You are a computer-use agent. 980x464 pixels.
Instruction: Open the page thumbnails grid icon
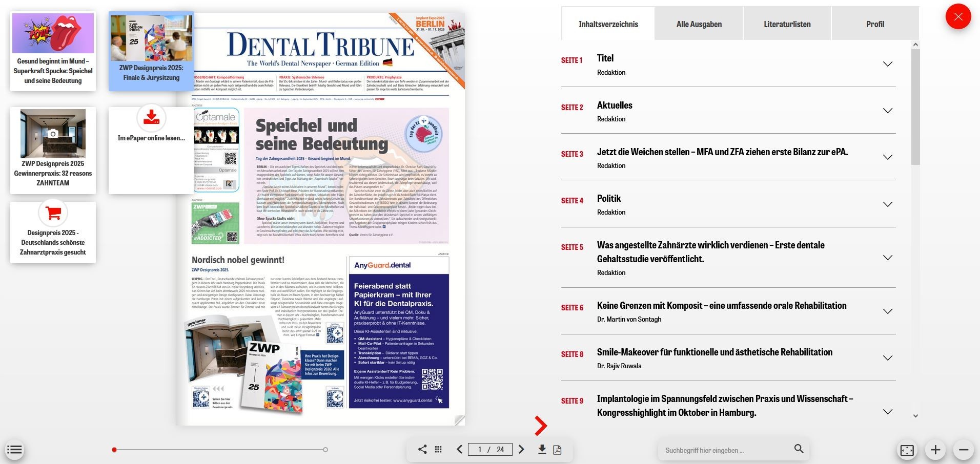pyautogui.click(x=438, y=449)
